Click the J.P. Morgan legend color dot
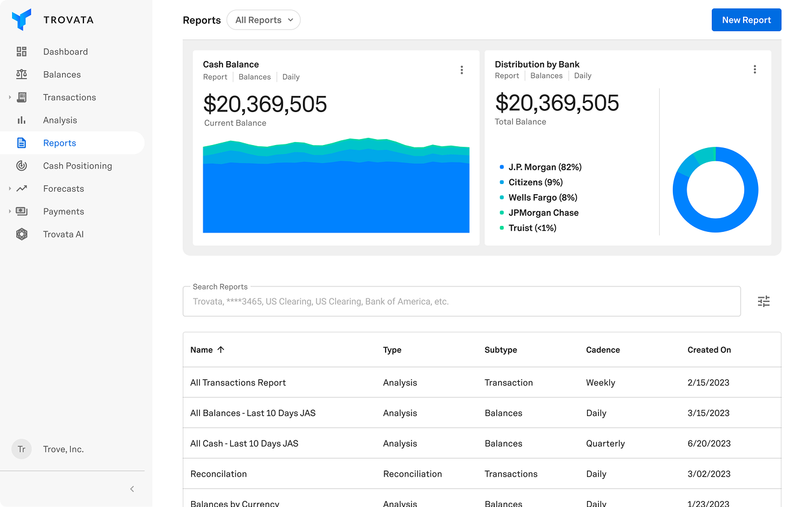The height and width of the screenshot is (507, 812). (501, 167)
